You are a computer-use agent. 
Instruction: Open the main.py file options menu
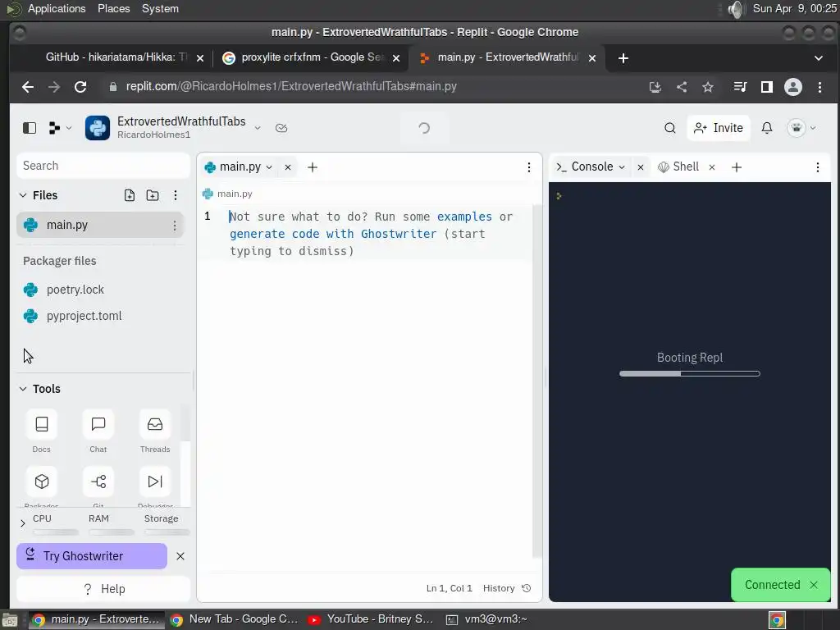(x=175, y=226)
